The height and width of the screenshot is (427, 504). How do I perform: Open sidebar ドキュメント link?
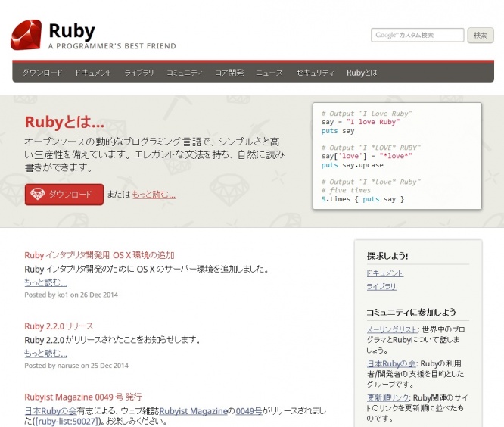384,273
